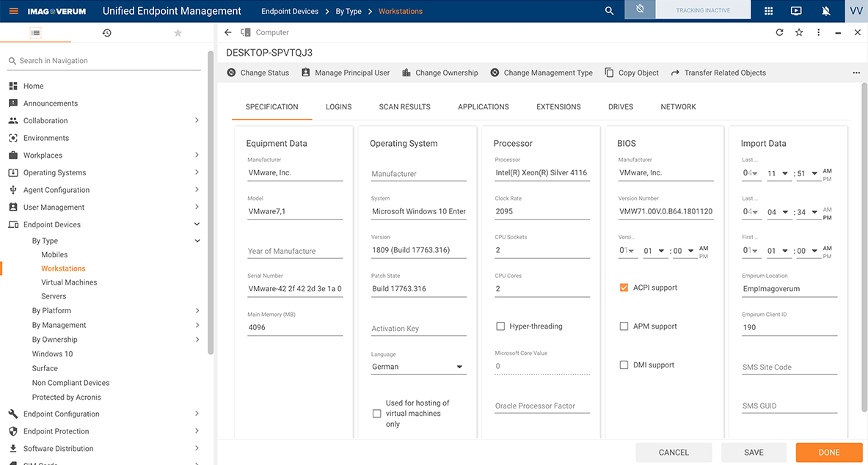Disable ACPI support checkbox
Viewport: 868px width, 465px height.
(x=624, y=288)
